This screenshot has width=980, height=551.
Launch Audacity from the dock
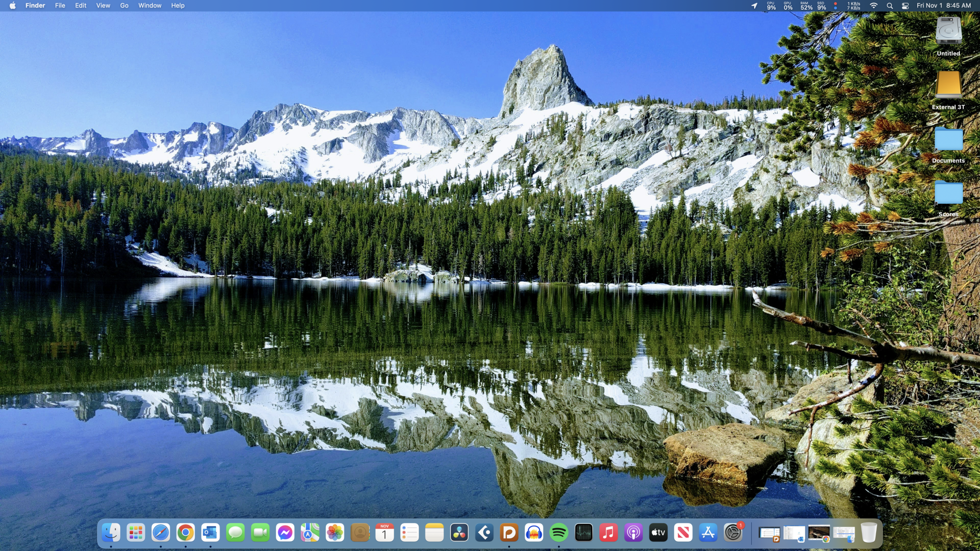534,532
